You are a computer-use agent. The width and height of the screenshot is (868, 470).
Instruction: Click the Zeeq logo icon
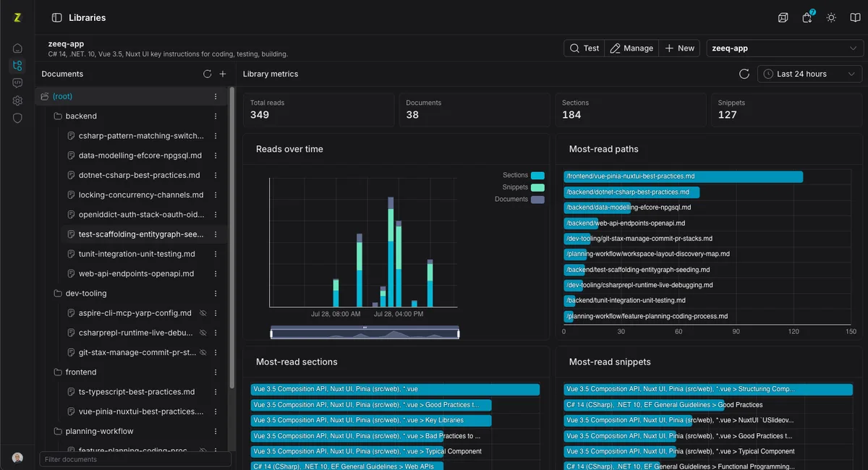[x=17, y=17]
